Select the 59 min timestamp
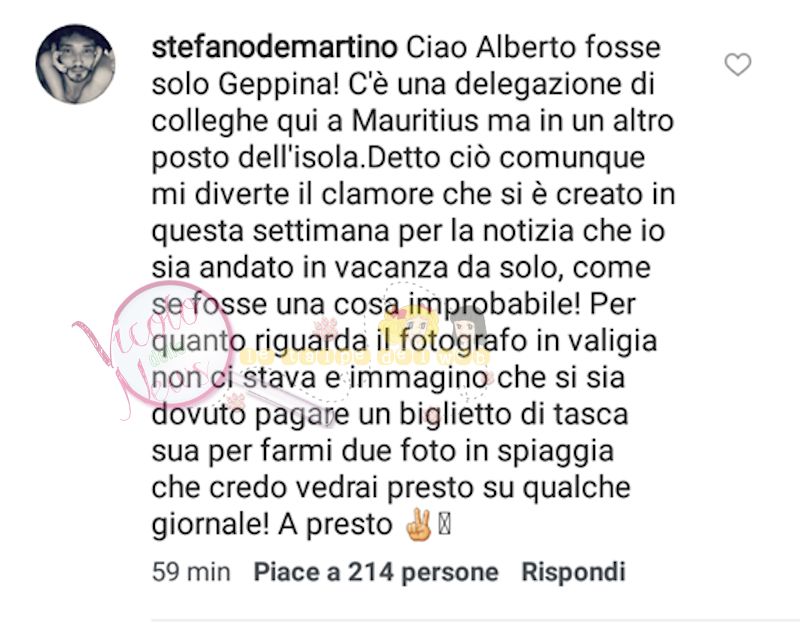The width and height of the screenshot is (800, 644). click(x=191, y=572)
